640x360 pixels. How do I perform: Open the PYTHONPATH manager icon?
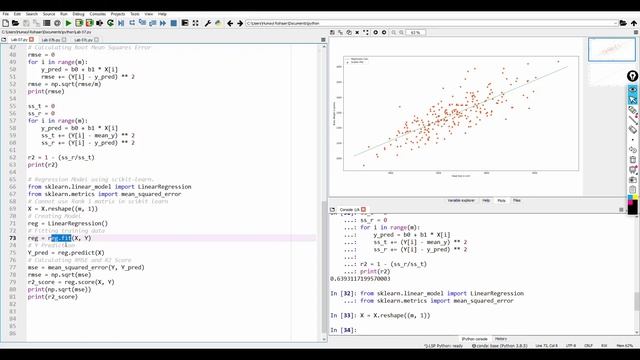coord(218,23)
